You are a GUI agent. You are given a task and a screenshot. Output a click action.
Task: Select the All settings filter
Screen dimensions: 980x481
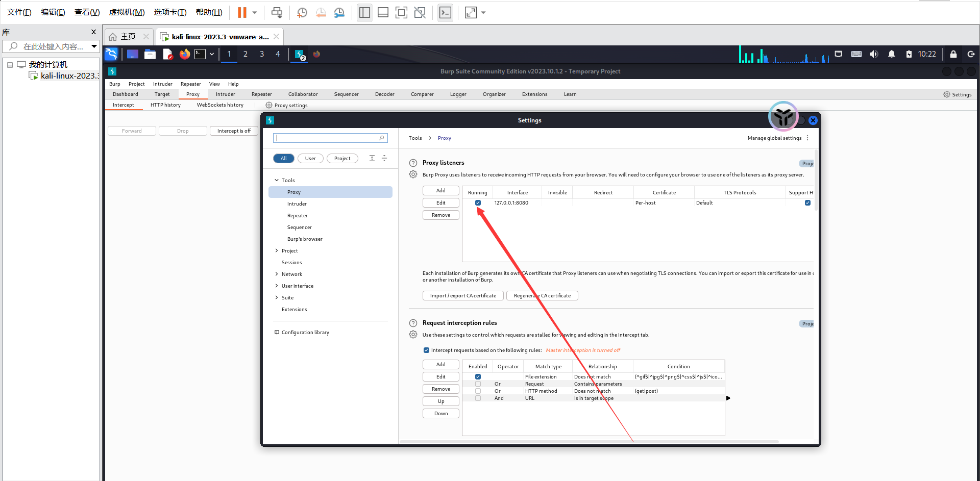coord(284,159)
